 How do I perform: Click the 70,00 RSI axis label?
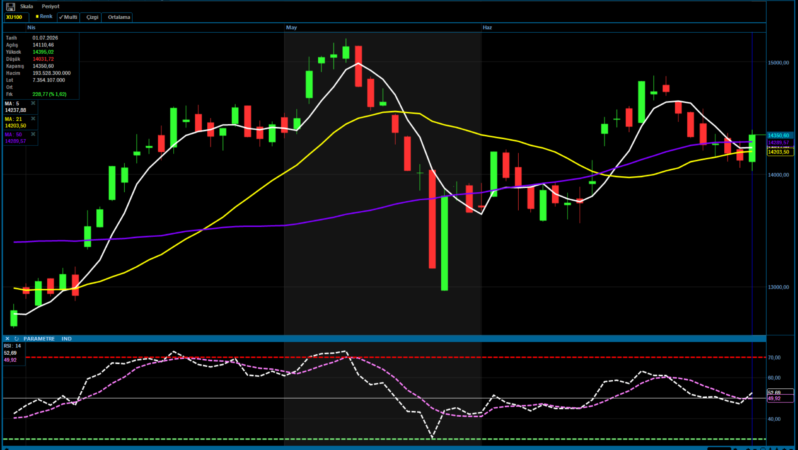pyautogui.click(x=774, y=358)
